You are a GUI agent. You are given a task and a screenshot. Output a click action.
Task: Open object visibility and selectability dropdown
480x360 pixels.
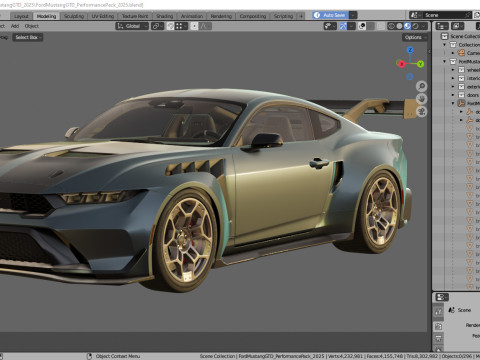[x=330, y=26]
